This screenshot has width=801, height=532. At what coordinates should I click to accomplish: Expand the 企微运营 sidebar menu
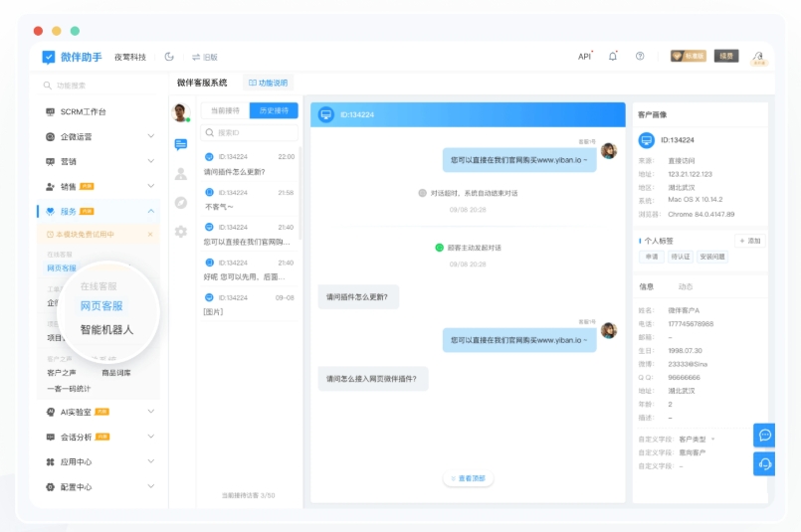[x=151, y=136]
